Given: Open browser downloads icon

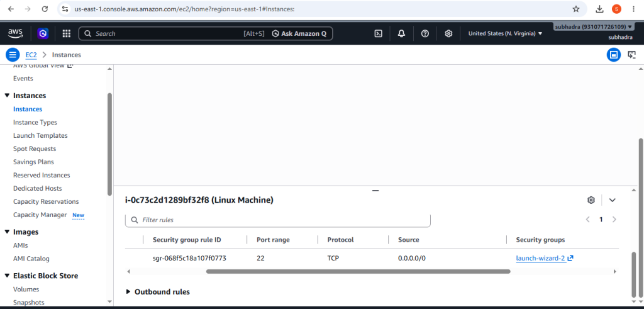Looking at the screenshot, I should point(599,9).
